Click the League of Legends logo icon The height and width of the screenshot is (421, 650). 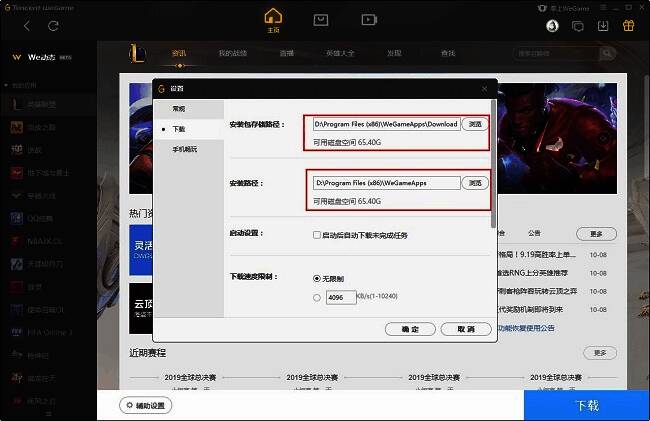pos(139,52)
